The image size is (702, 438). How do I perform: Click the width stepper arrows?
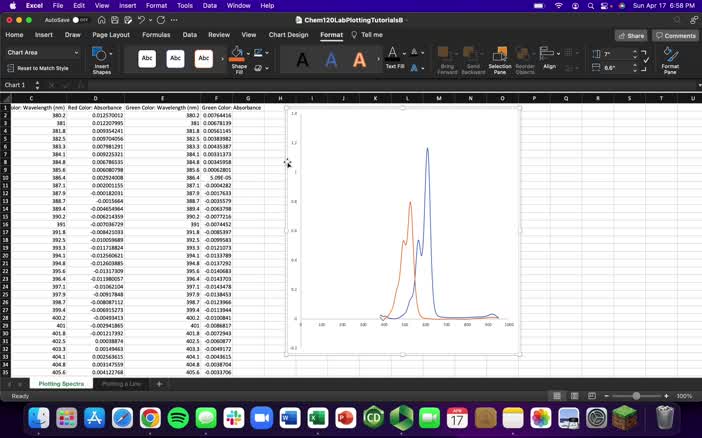point(635,68)
